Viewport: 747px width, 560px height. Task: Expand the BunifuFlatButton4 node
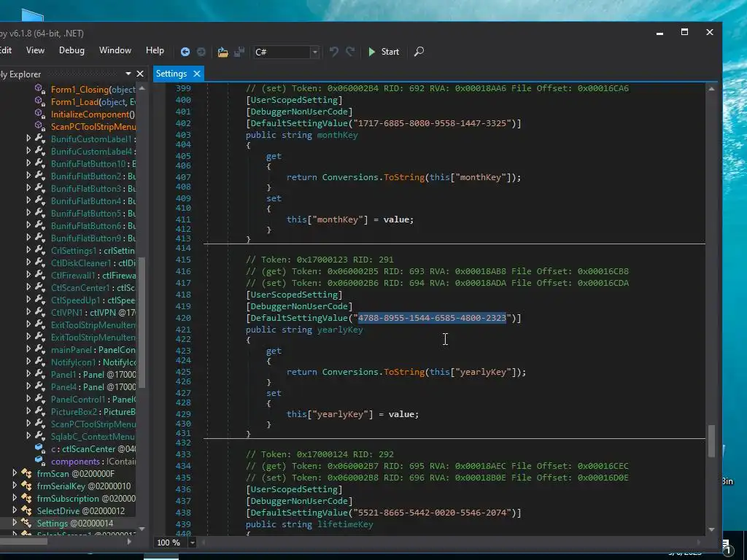coord(28,201)
